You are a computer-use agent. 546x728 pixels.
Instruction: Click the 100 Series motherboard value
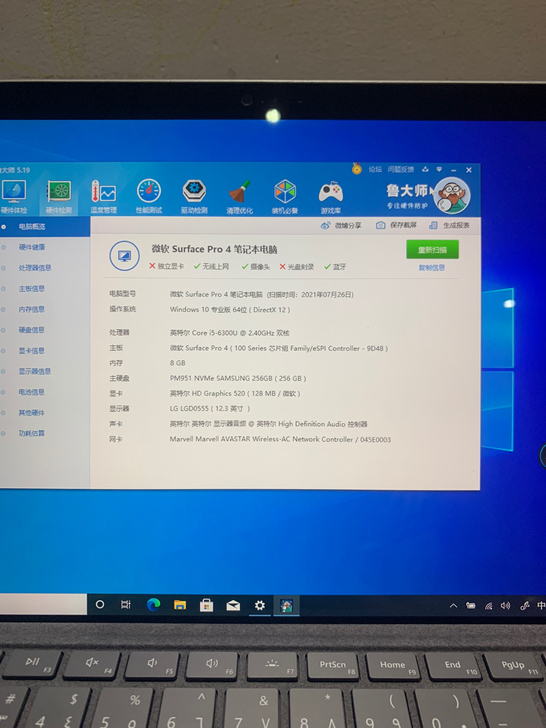tap(279, 348)
